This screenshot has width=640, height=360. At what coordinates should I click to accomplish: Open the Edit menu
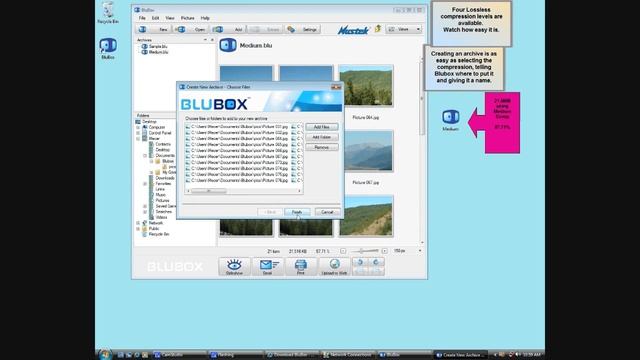pos(156,18)
